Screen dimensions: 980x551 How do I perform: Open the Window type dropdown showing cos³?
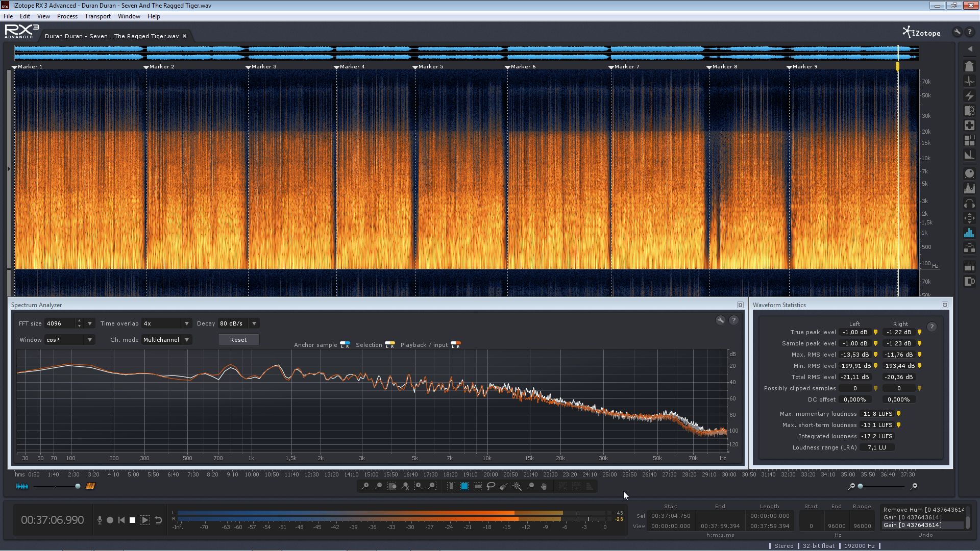69,340
